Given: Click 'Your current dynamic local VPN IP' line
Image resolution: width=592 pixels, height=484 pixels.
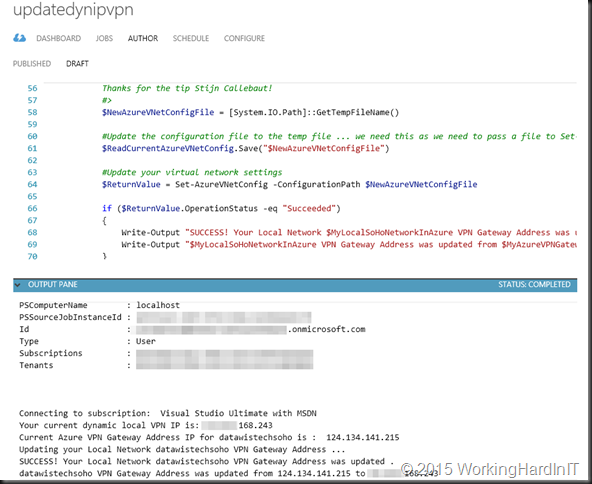Looking at the screenshot, I should tap(146, 425).
